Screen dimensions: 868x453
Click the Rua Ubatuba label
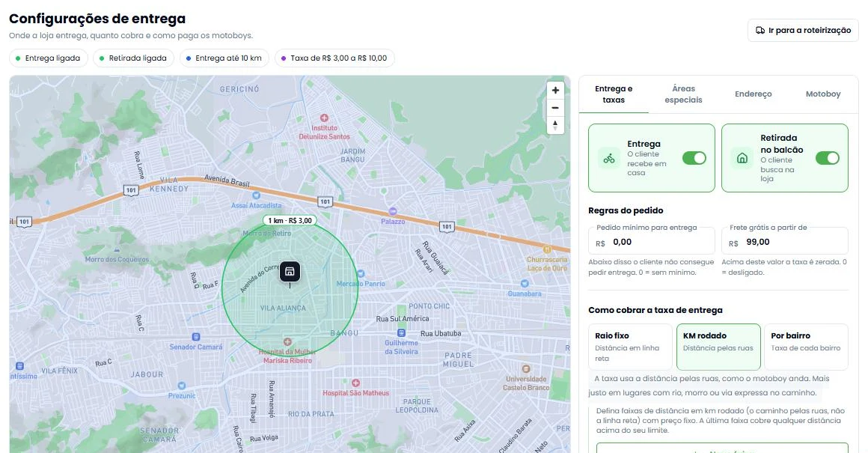pos(441,333)
